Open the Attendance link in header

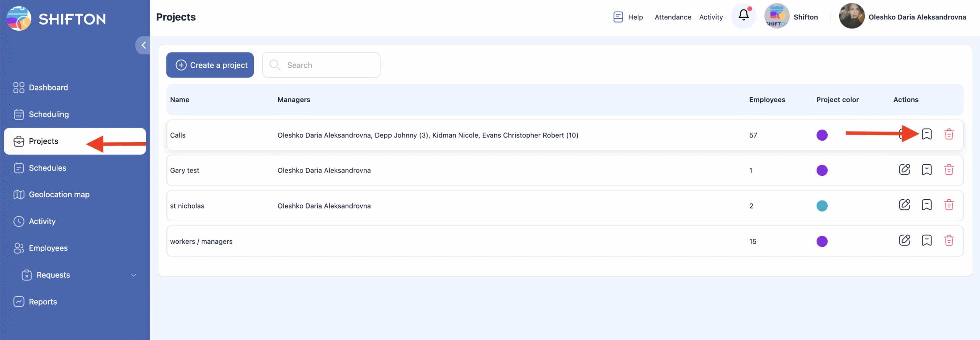click(x=673, y=17)
